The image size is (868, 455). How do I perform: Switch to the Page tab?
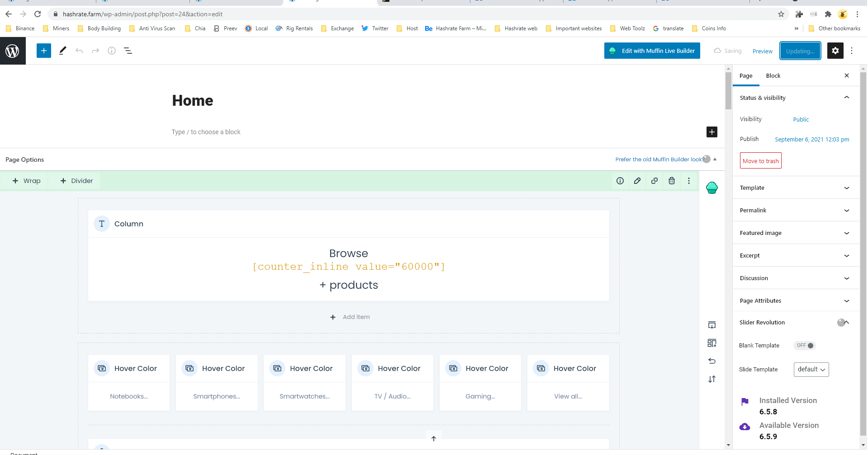(x=746, y=76)
